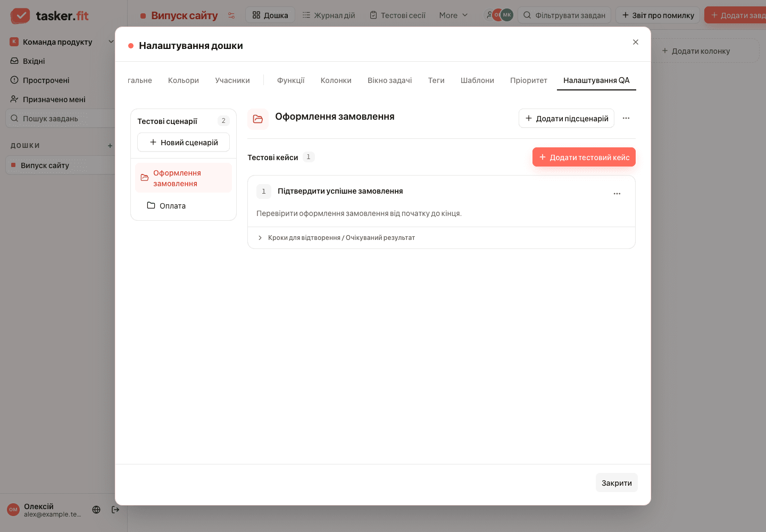Open the Журнал дій view
This screenshot has height=532, width=766.
[329, 15]
